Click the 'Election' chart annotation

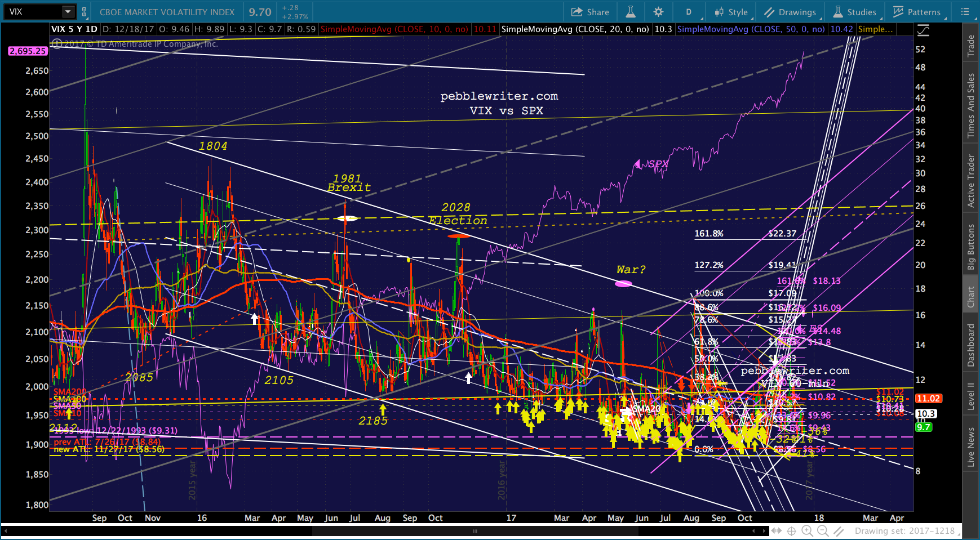(x=458, y=221)
